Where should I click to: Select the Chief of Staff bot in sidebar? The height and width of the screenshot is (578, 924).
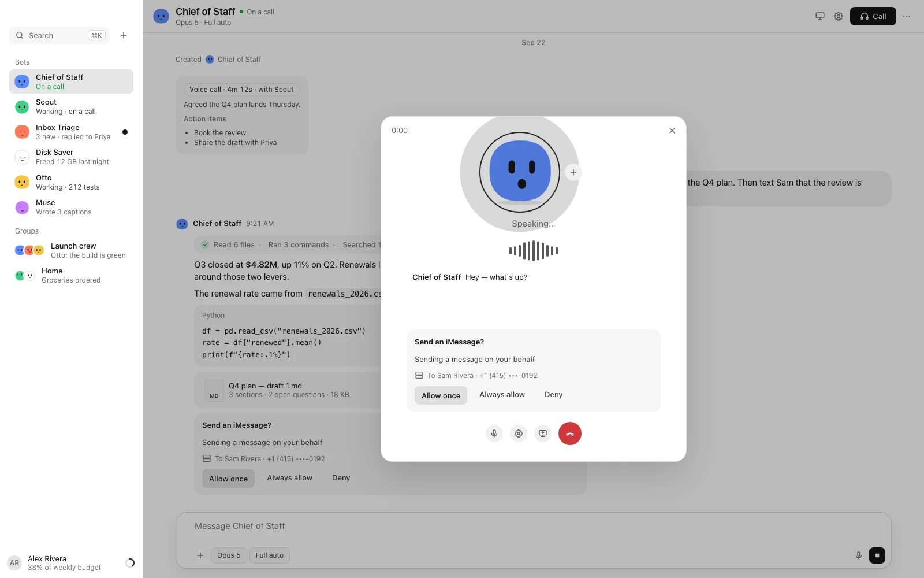pos(71,81)
